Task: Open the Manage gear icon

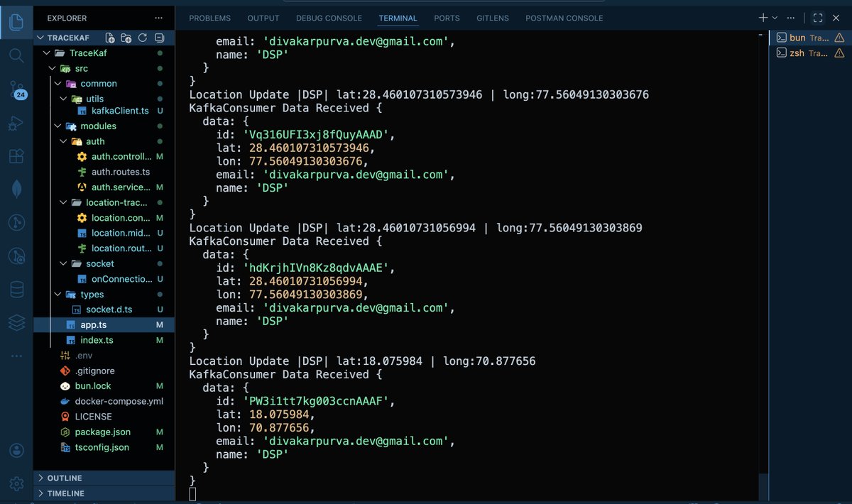Action: tap(16, 484)
